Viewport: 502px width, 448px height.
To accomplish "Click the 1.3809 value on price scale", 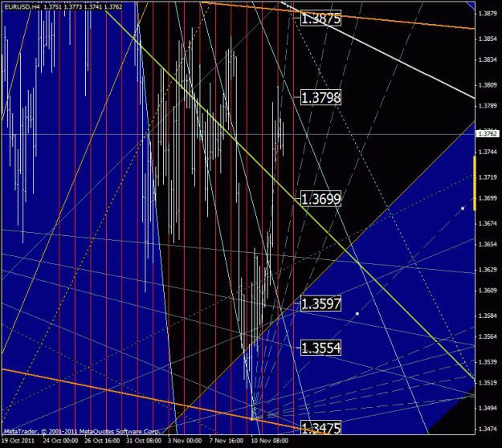I will pos(488,85).
